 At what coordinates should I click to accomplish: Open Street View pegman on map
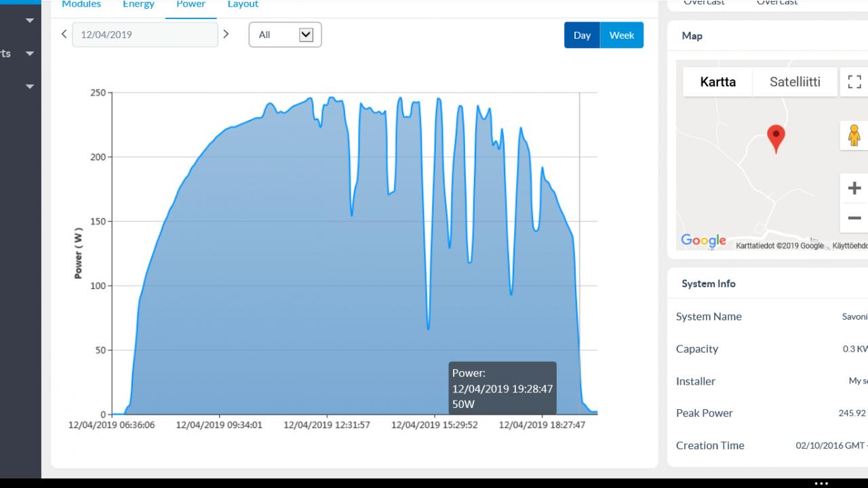(x=854, y=135)
